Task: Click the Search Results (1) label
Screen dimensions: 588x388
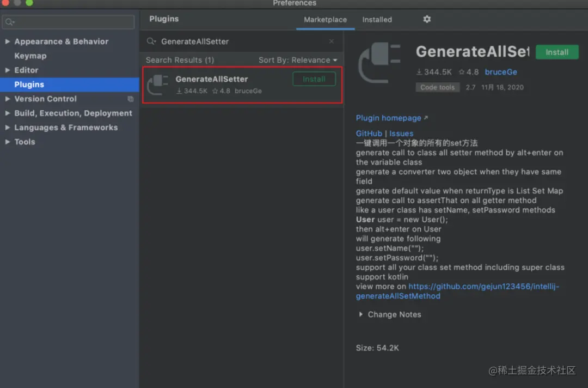Action: click(x=180, y=60)
